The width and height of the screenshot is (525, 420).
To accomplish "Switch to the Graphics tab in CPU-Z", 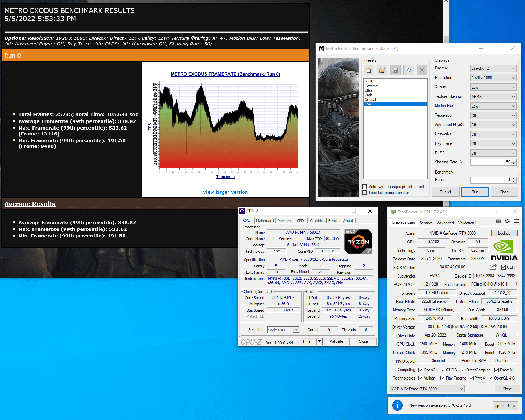I will pos(317,221).
